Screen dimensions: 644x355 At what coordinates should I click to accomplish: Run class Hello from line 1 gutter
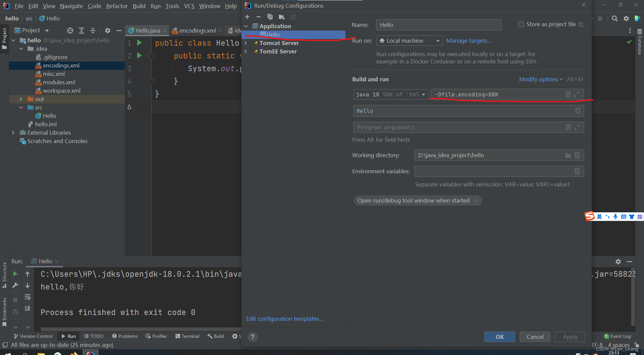point(139,43)
